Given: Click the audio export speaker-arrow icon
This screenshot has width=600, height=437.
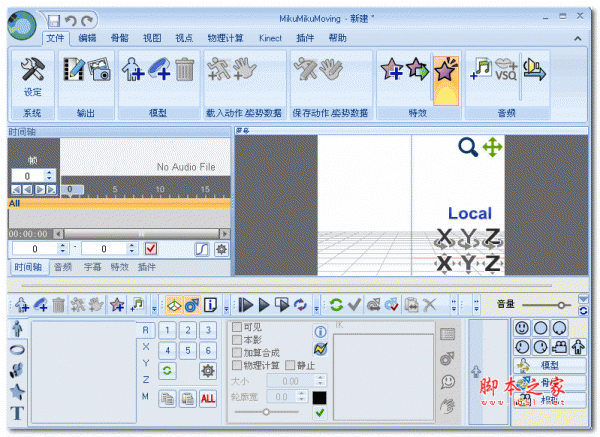Looking at the screenshot, I should (x=534, y=69).
